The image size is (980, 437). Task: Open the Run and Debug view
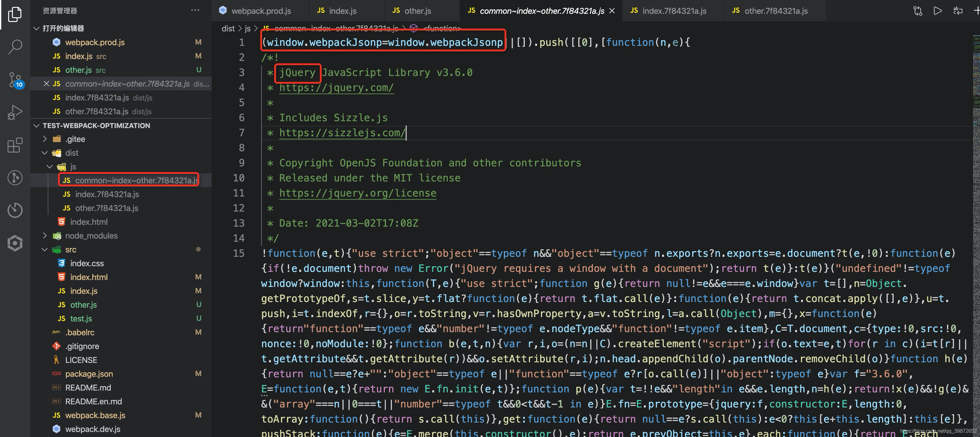pos(15,112)
